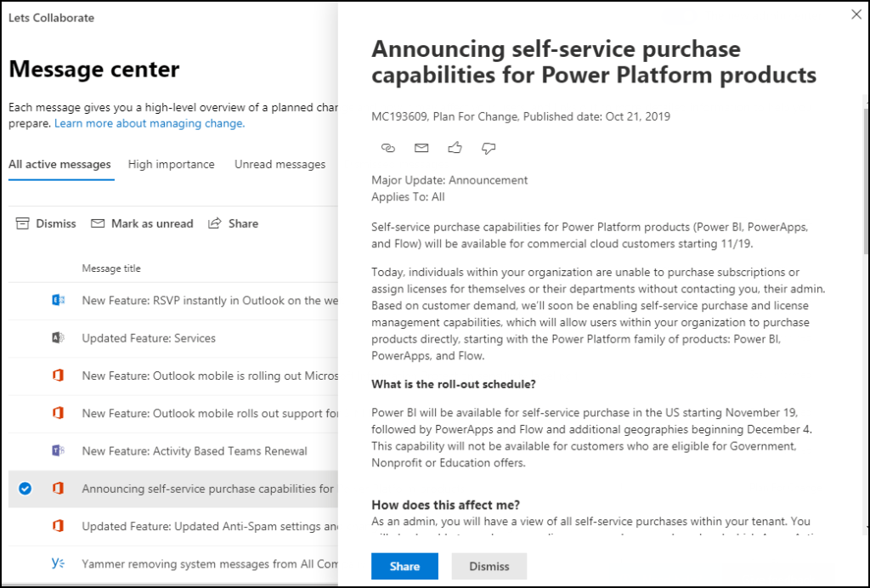
Task: Open the Unread messages tab
Action: (x=280, y=164)
